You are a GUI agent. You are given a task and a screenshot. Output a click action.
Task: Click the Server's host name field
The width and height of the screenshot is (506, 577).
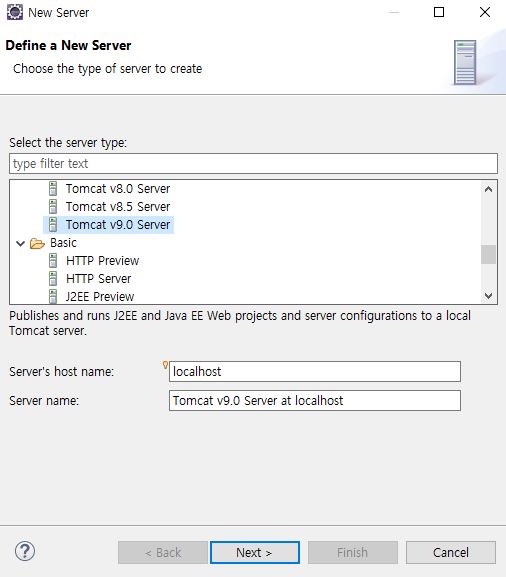[315, 371]
